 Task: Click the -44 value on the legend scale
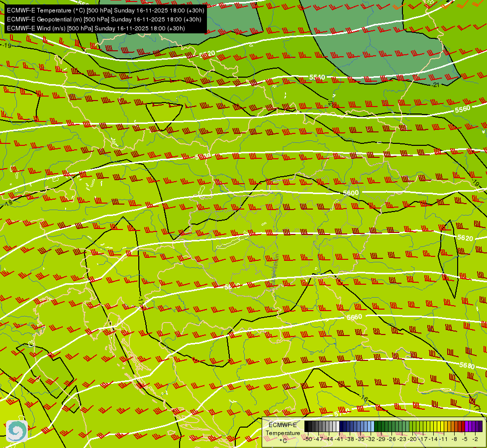(329, 439)
